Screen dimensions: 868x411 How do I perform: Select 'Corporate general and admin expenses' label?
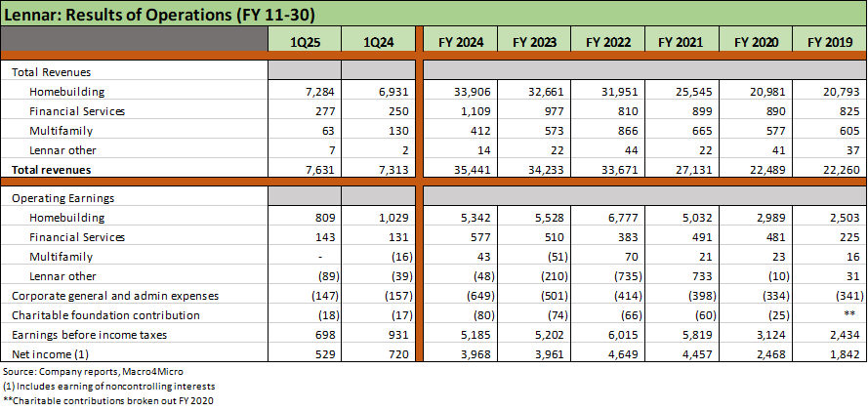(x=115, y=296)
